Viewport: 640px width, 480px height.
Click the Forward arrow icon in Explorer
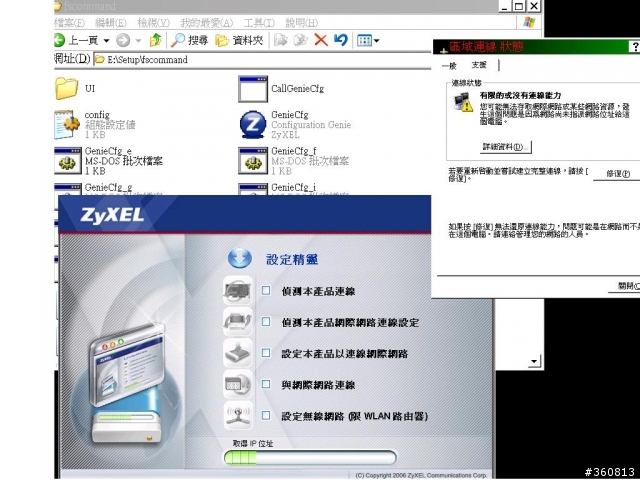coord(123,40)
